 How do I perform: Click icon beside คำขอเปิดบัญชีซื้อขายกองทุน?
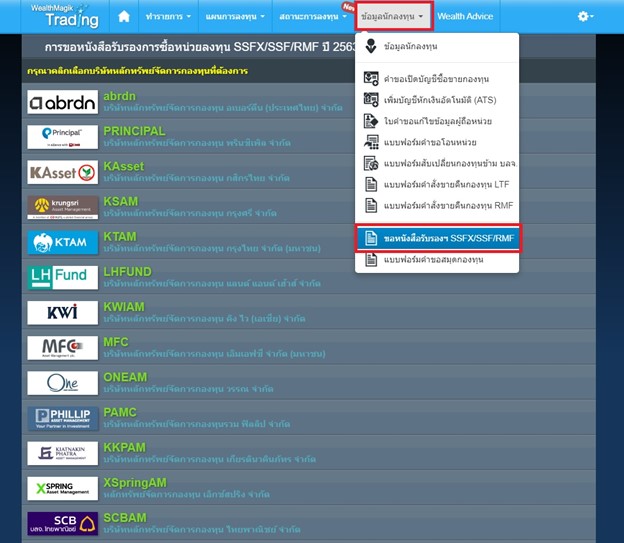(x=371, y=78)
